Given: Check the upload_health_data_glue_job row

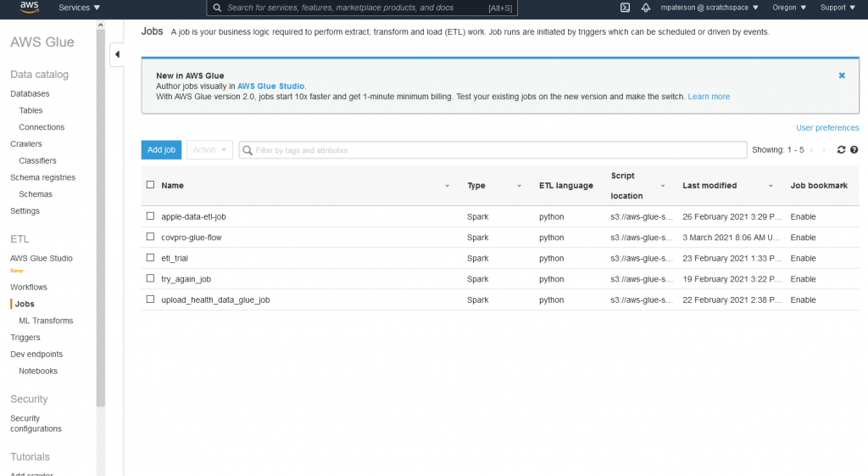Looking at the screenshot, I should click(150, 300).
